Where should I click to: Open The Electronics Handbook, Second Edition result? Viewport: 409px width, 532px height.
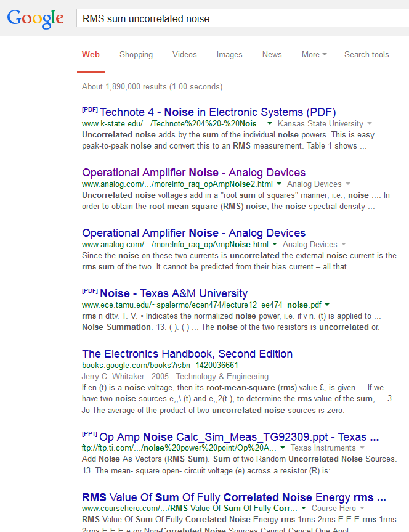click(187, 353)
